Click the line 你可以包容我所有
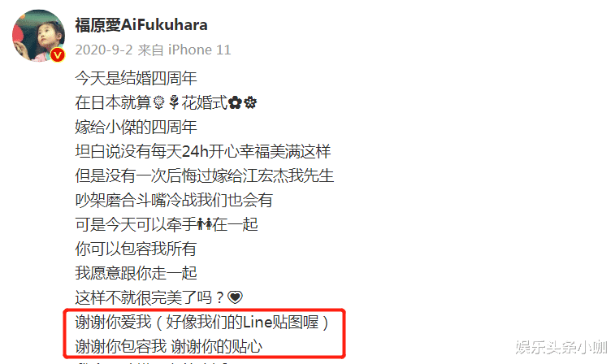The height and width of the screenshot is (364, 615). [x=136, y=249]
